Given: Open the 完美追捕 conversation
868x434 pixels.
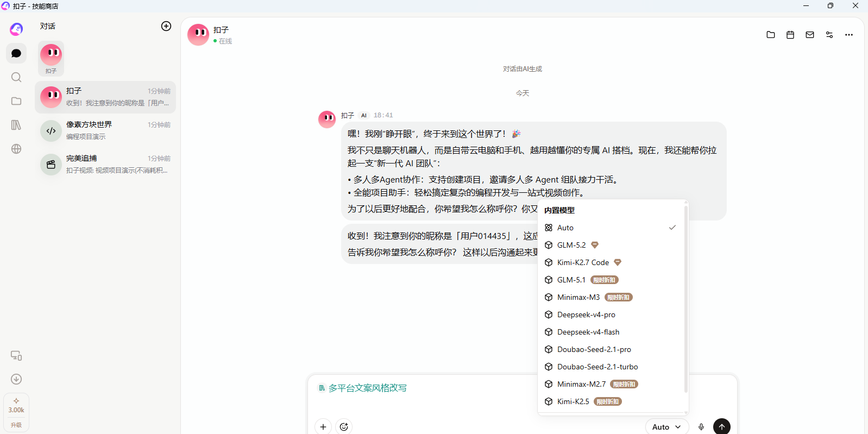Looking at the screenshot, I should [105, 165].
